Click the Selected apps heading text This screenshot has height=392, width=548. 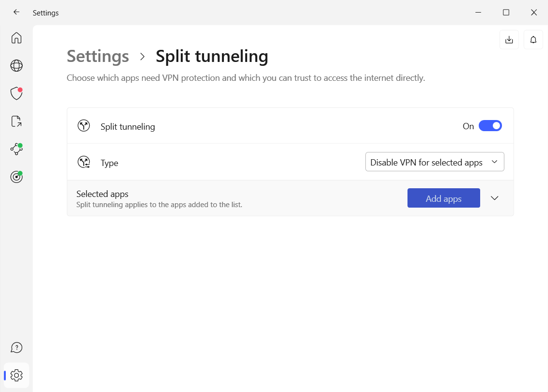(x=102, y=194)
